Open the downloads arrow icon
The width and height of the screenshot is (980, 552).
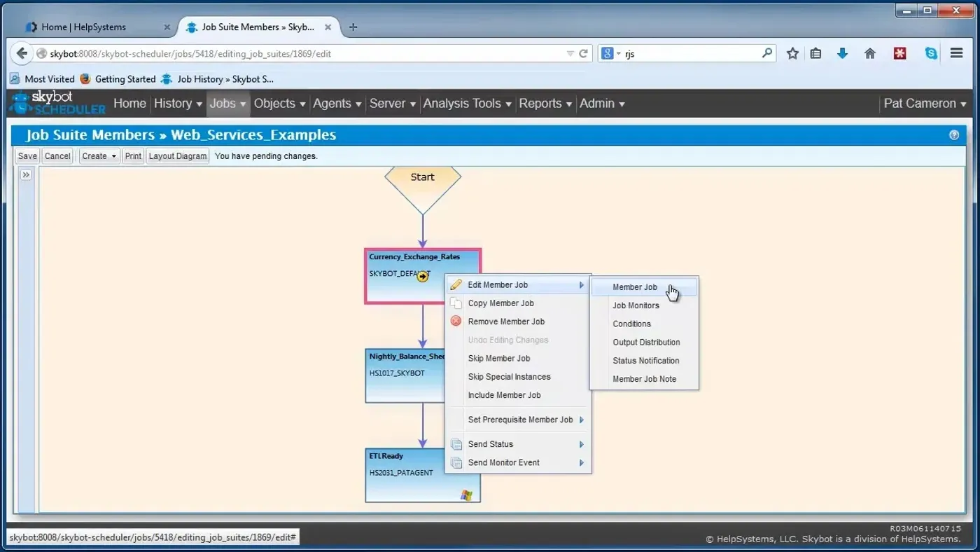pos(843,53)
